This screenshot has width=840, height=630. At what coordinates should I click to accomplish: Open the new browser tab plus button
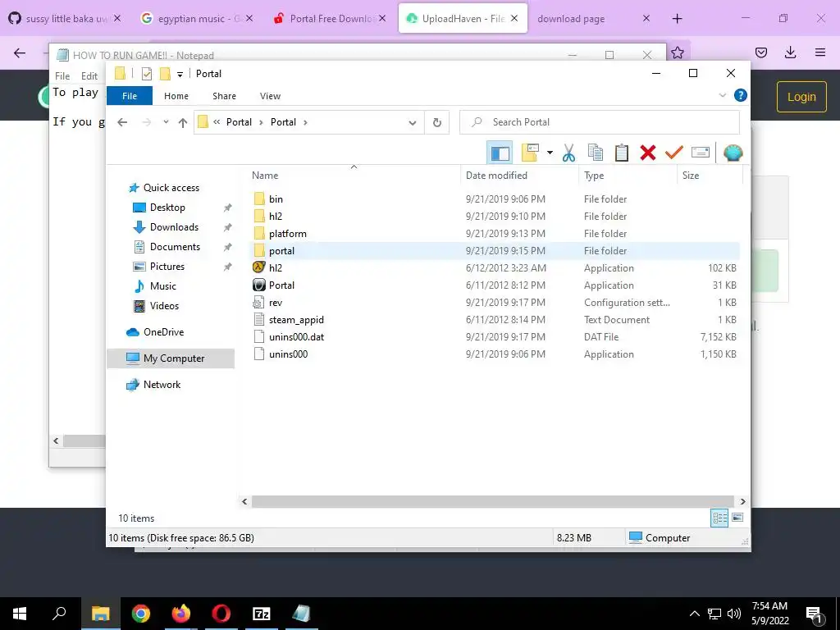[x=677, y=19]
